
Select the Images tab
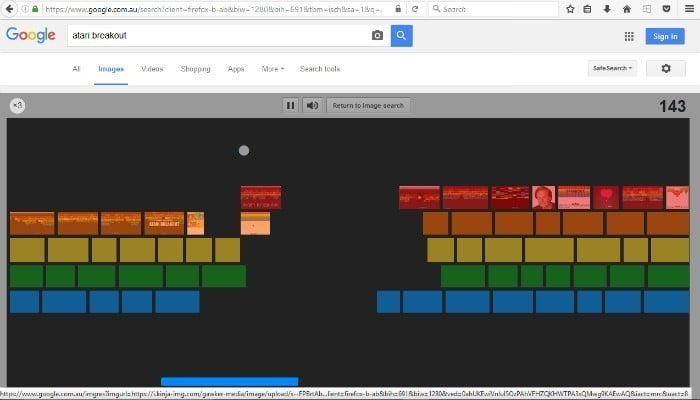[x=111, y=69]
